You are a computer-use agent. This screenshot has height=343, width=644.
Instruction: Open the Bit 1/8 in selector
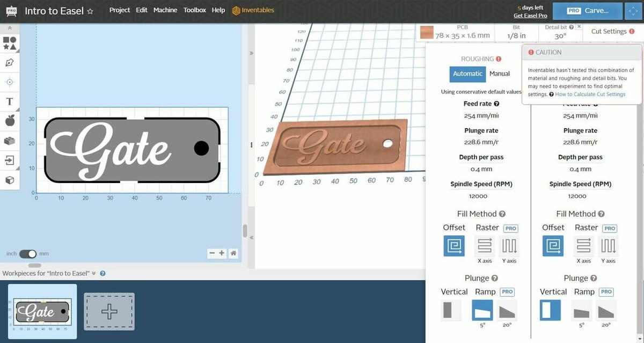click(516, 32)
